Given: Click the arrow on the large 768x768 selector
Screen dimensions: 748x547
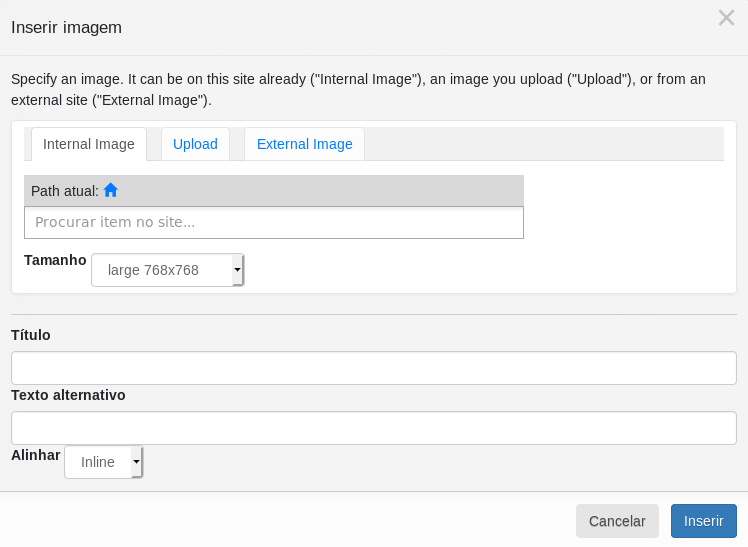Looking at the screenshot, I should tap(237, 270).
